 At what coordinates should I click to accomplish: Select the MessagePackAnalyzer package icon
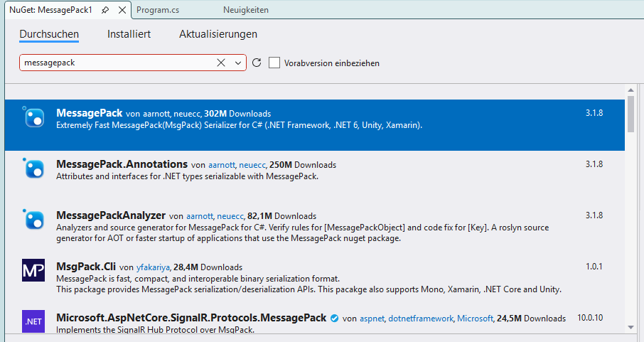[33, 220]
